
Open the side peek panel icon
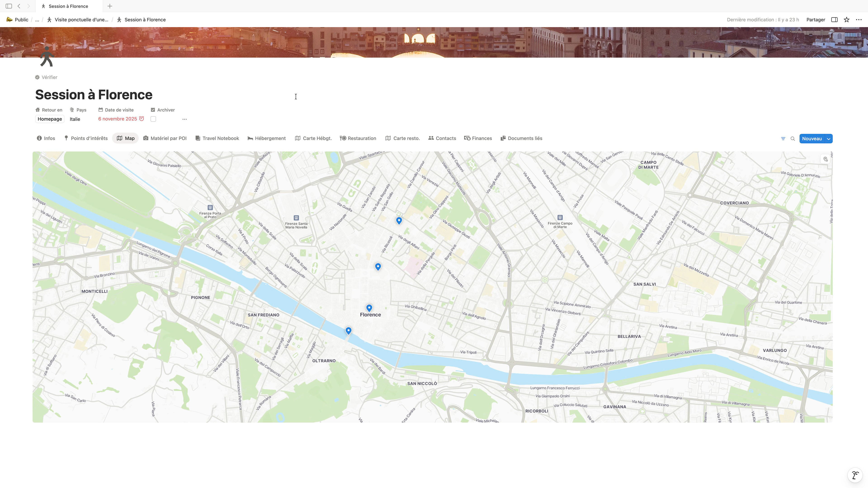(834, 19)
